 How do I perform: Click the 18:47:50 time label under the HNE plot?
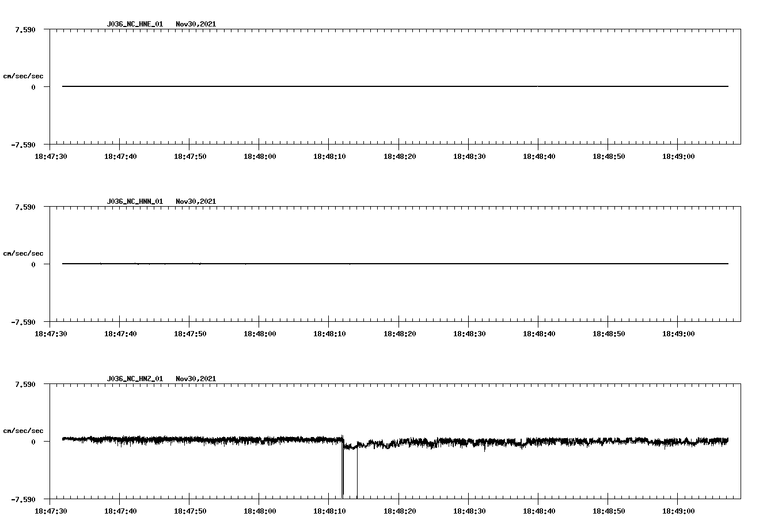(x=189, y=156)
